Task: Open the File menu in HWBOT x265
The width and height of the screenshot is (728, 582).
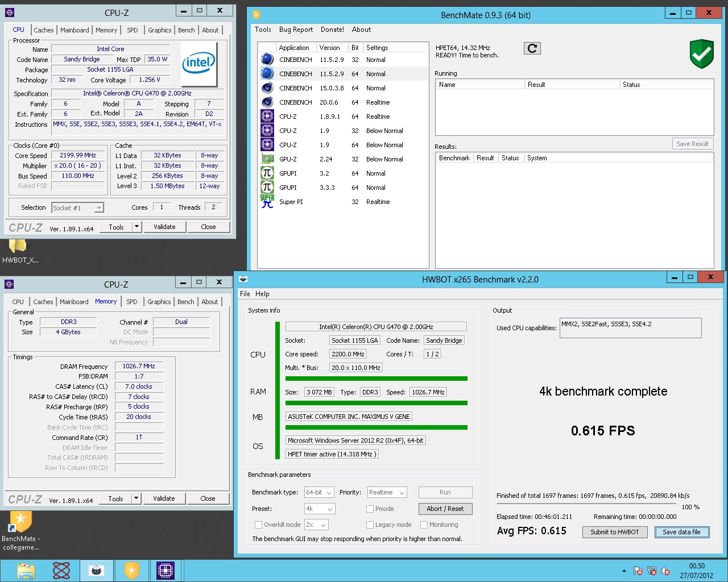Action: (245, 294)
